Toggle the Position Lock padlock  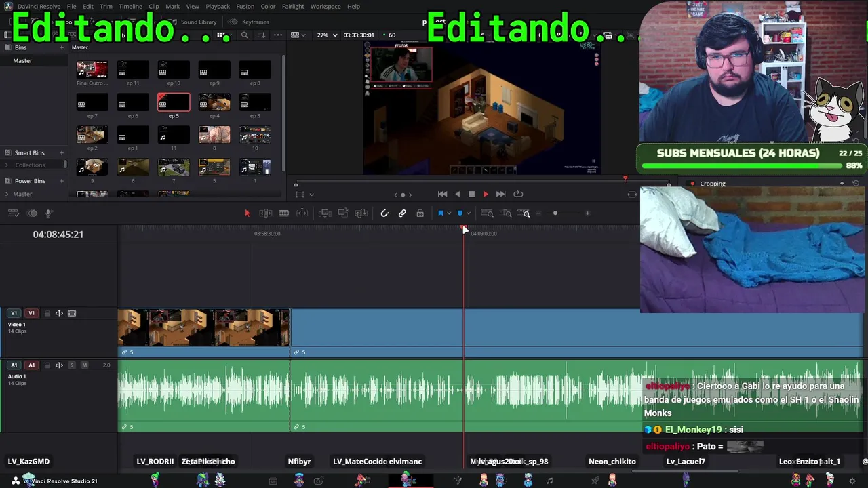[x=420, y=213]
